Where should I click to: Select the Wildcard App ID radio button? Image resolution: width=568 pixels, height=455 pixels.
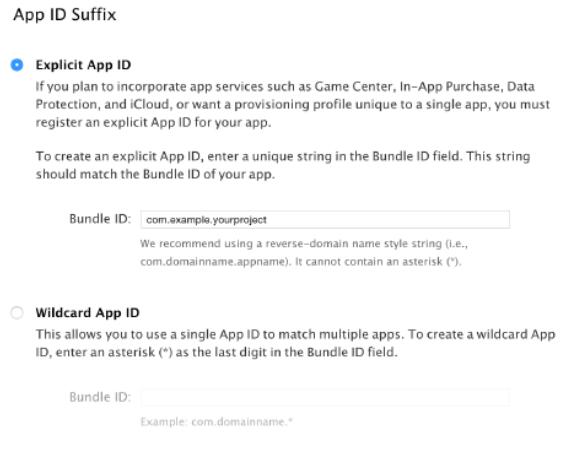17,313
